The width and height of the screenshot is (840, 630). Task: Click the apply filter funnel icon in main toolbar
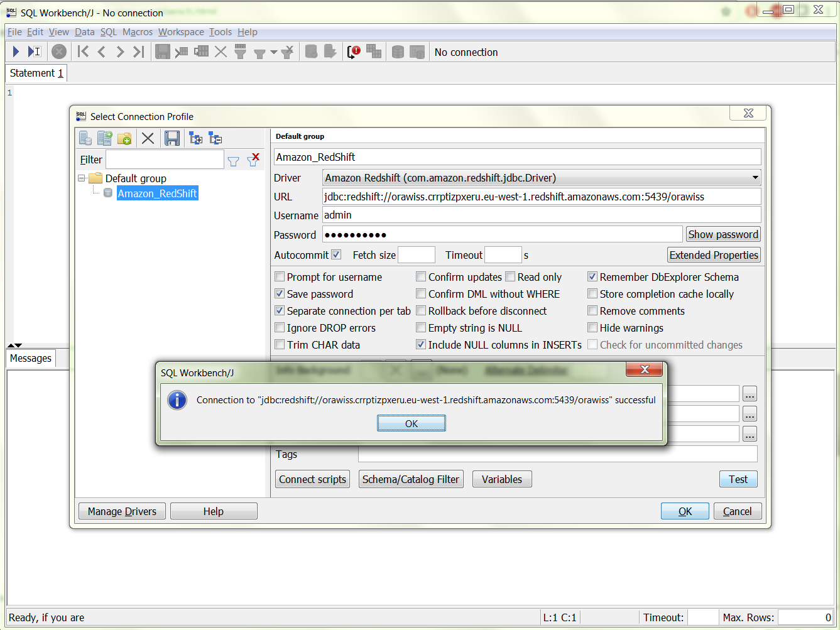(x=259, y=53)
